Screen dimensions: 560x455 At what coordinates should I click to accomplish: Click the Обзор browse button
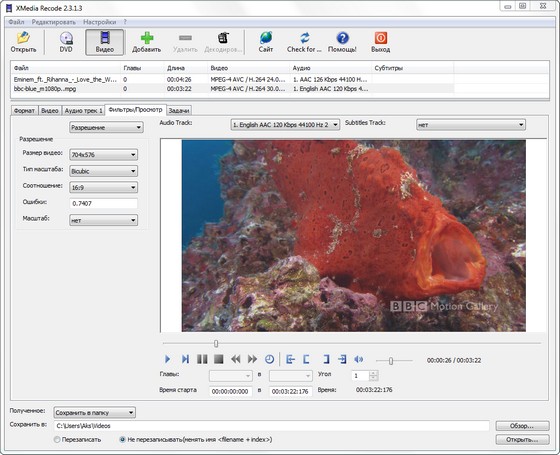click(522, 426)
